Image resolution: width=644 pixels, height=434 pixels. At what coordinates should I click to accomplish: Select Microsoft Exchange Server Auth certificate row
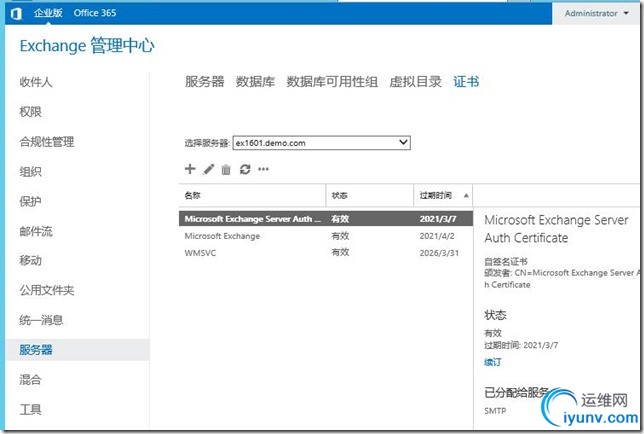click(326, 218)
